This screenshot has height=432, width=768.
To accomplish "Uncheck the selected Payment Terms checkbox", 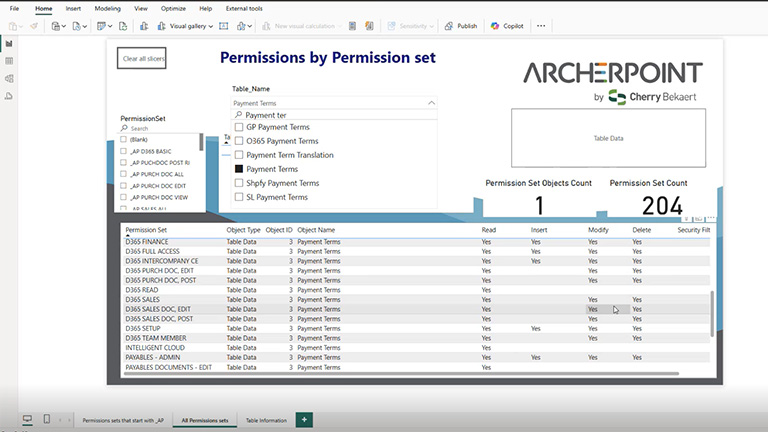I will [239, 169].
